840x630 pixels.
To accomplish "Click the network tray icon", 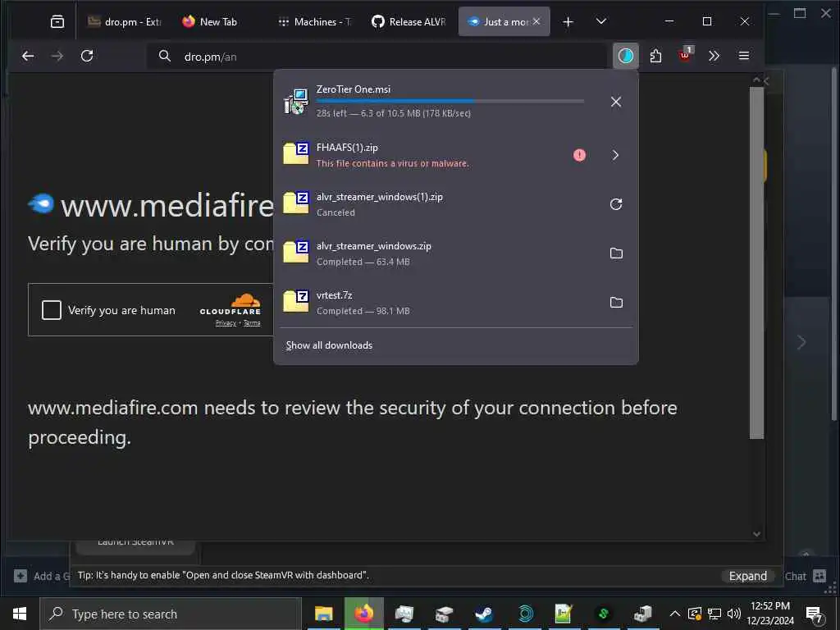I will click(714, 614).
